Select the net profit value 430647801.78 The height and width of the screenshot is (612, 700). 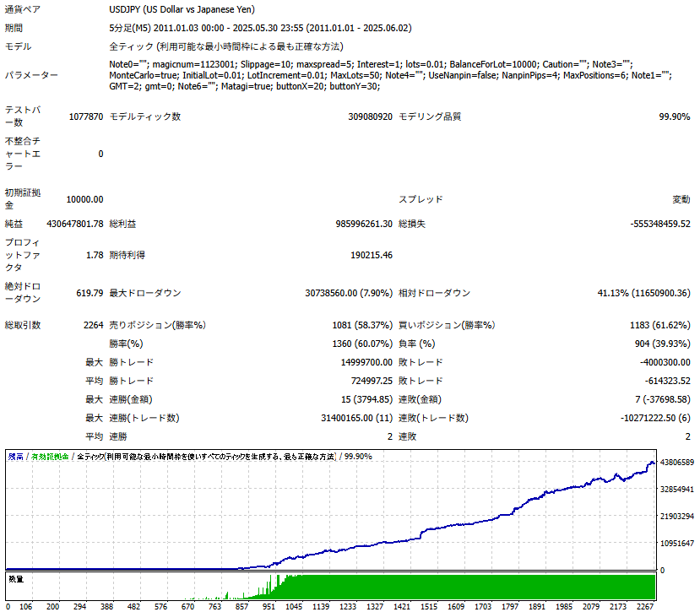pyautogui.click(x=75, y=224)
